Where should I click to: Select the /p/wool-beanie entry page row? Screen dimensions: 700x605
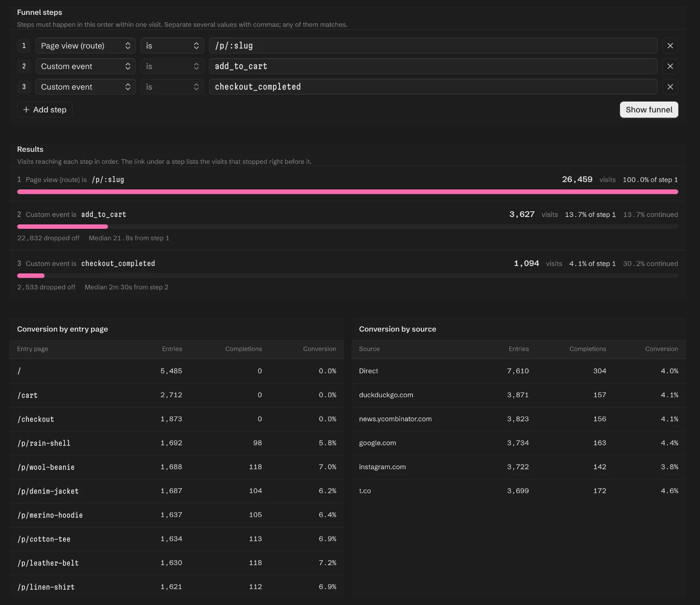(177, 467)
